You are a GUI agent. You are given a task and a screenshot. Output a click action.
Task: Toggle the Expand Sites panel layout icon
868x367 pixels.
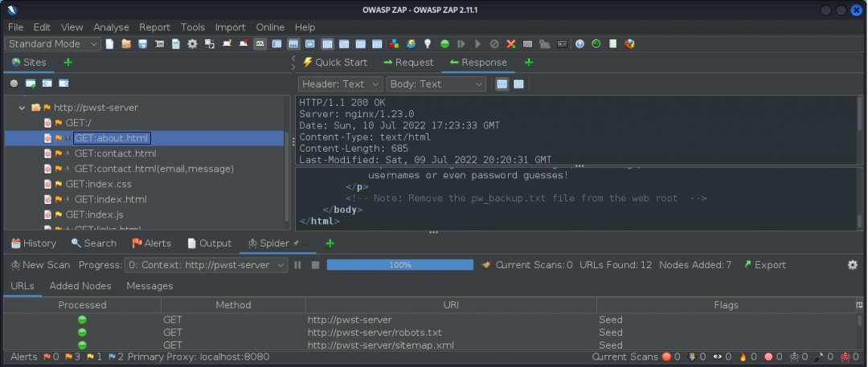(276, 43)
